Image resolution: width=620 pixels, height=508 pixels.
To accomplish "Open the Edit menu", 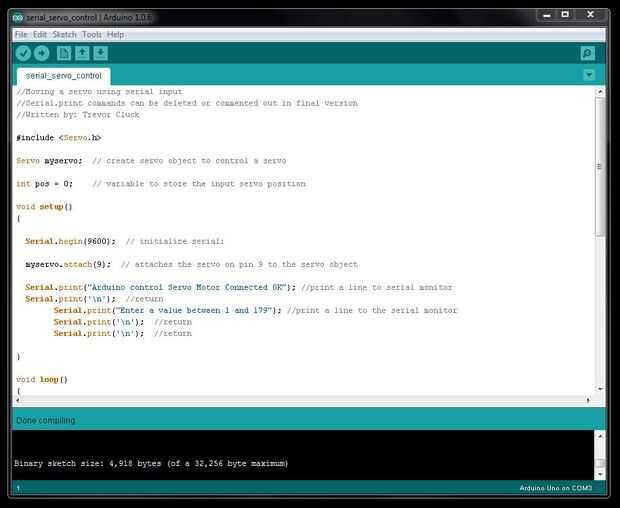I will click(40, 34).
